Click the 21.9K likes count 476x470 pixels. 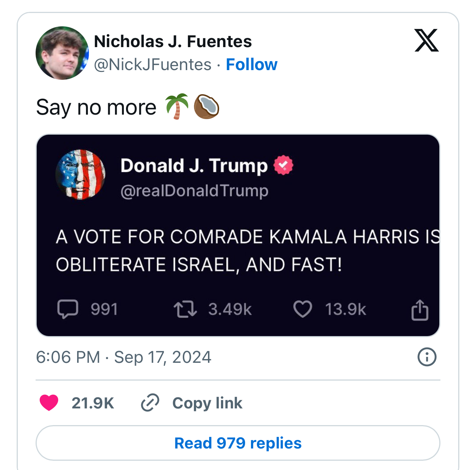click(x=93, y=403)
